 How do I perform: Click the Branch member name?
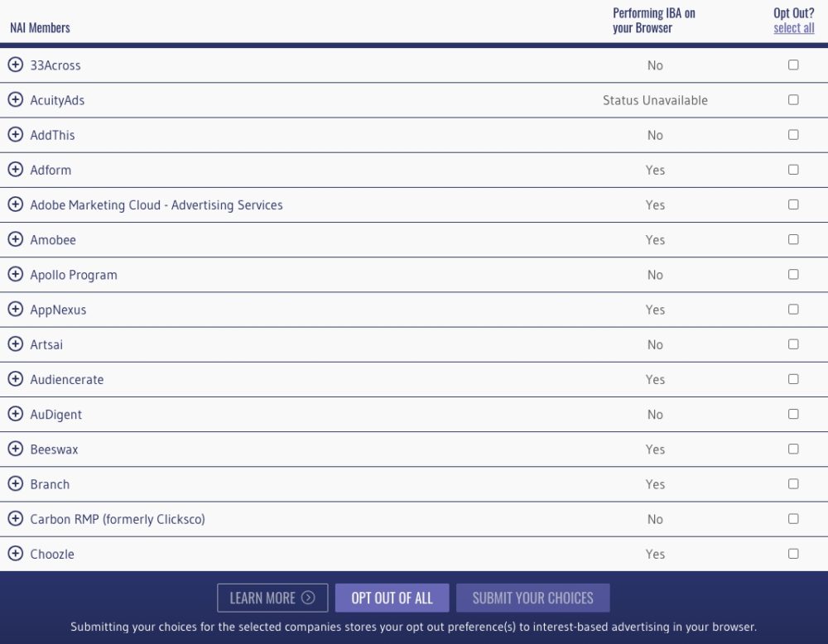pyautogui.click(x=50, y=484)
